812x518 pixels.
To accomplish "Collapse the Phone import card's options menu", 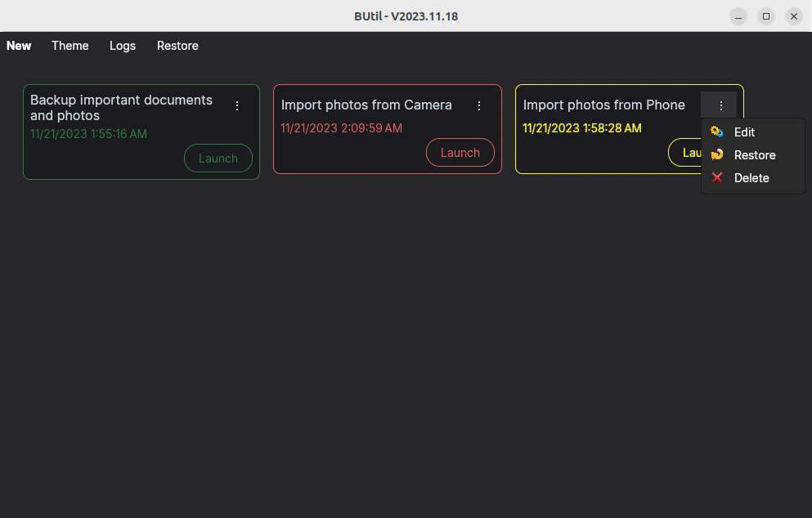I will 720,105.
